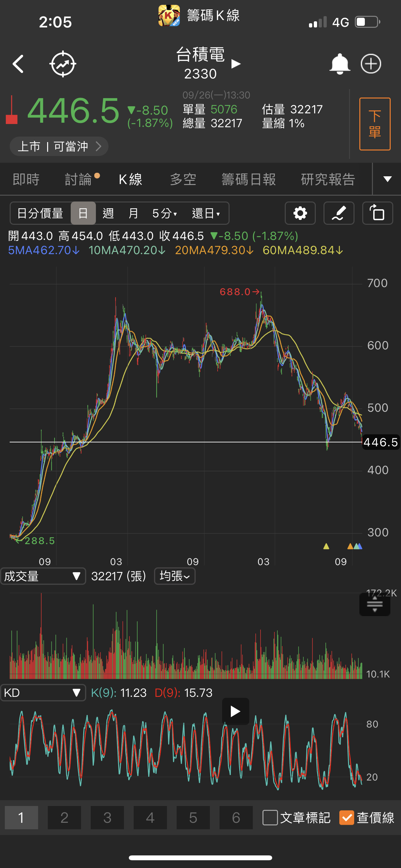Add stock with the plus circle icon
Screen dimensions: 401x868
[x=371, y=64]
